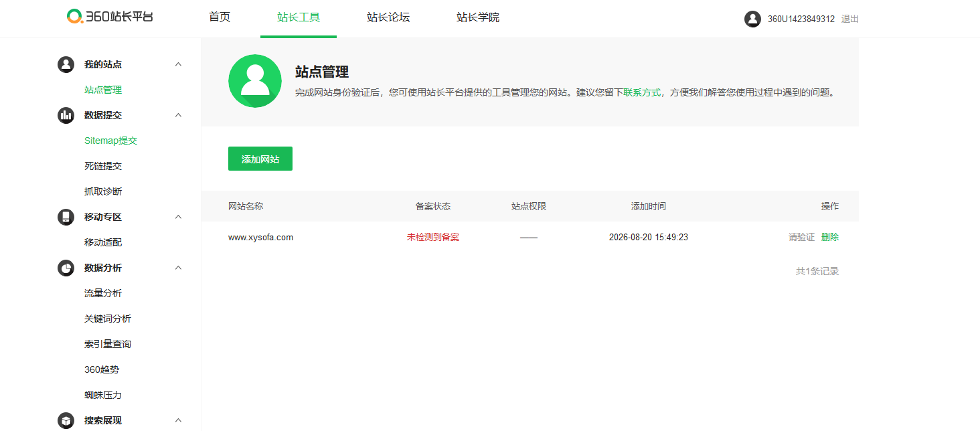This screenshot has height=431, width=980.
Task: Collapse the 数据分析 section chevron
Action: point(178,268)
